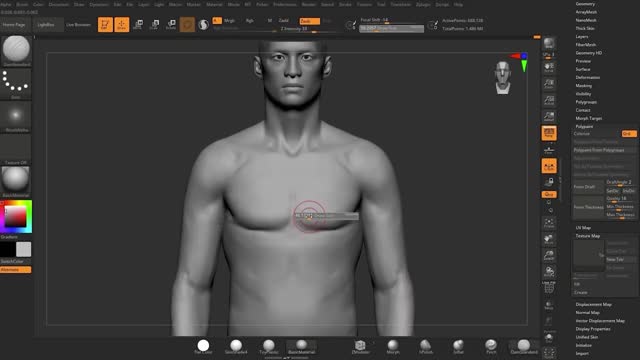Open the Texture Off selector
Viewport: 640px width, 360px height.
(x=16, y=149)
